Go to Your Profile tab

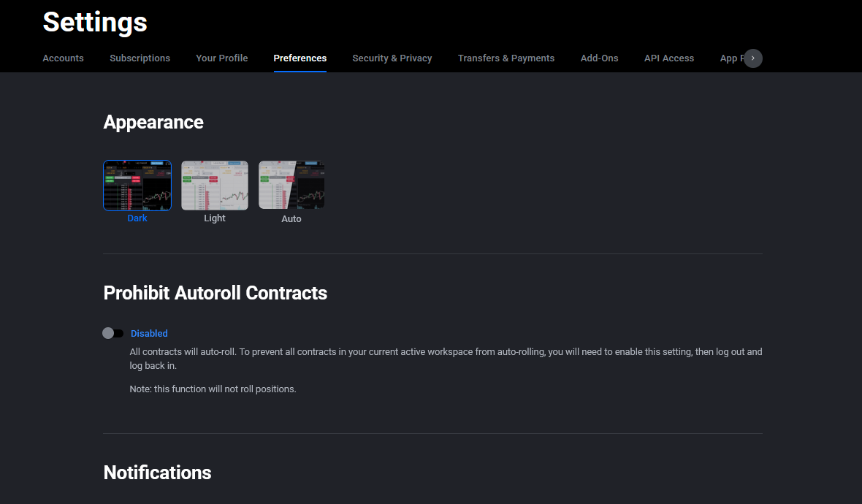[221, 58]
